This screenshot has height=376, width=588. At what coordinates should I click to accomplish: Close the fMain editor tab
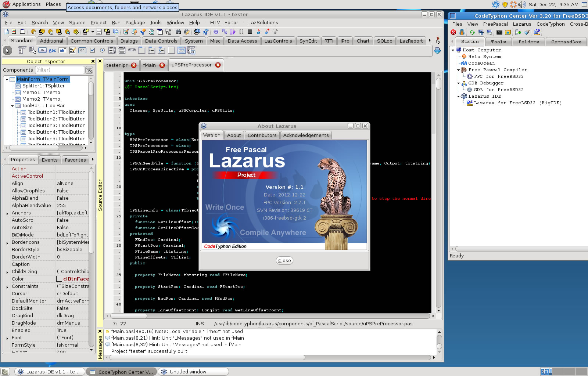pyautogui.click(x=162, y=65)
